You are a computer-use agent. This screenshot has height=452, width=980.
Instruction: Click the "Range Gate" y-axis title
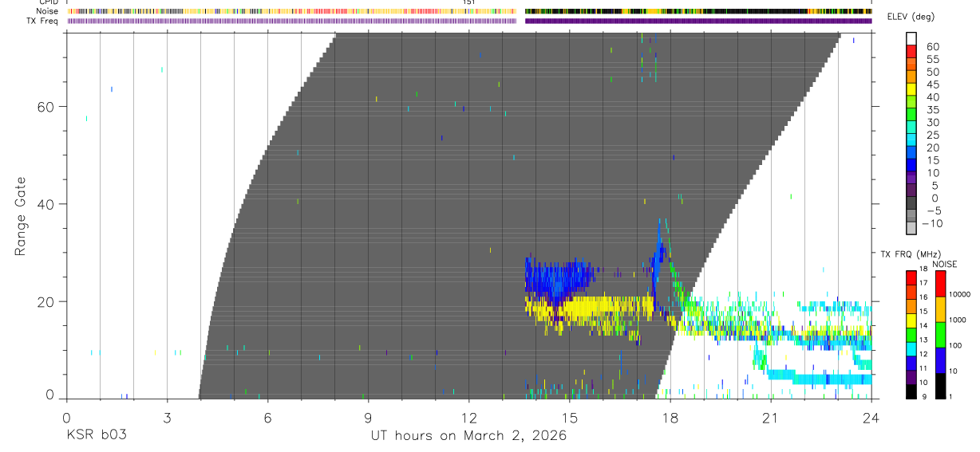click(21, 217)
